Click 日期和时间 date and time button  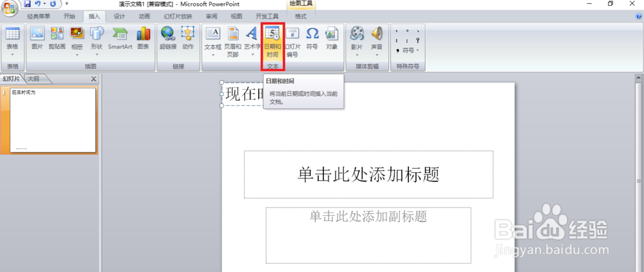pyautogui.click(x=272, y=42)
